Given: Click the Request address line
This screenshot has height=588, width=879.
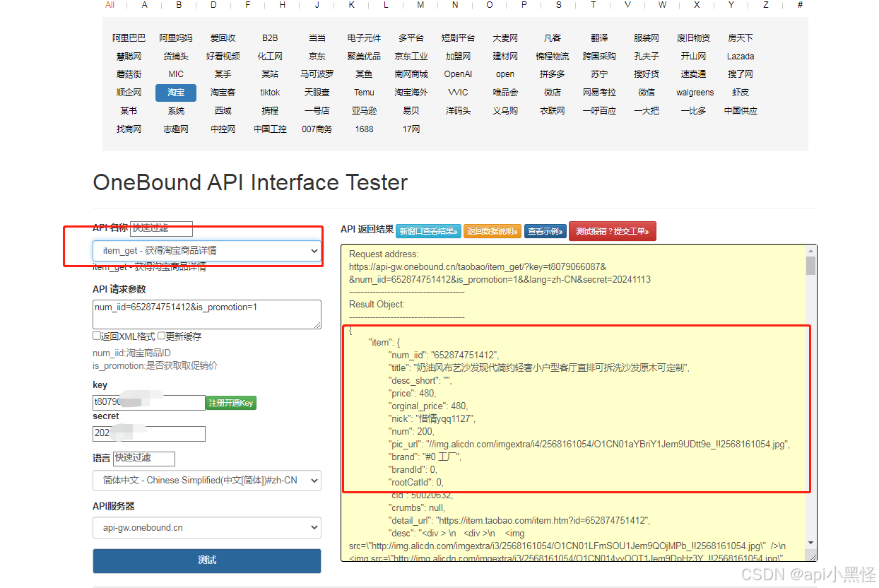Looking at the screenshot, I should pyautogui.click(x=384, y=254).
